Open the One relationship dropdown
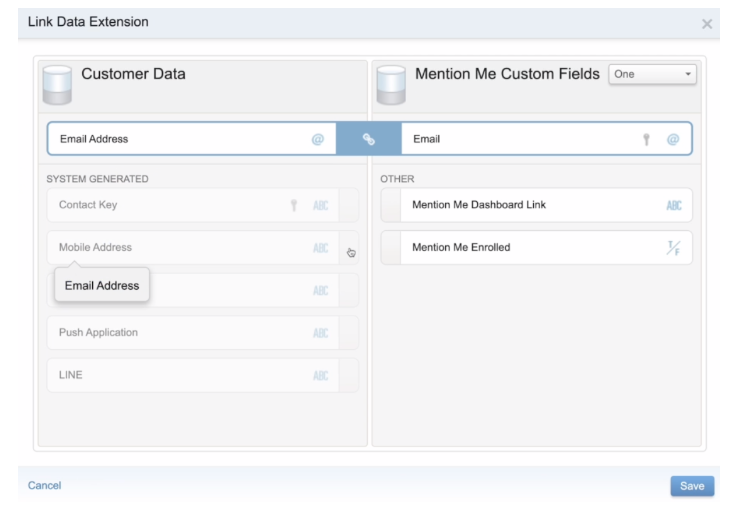 pyautogui.click(x=652, y=74)
